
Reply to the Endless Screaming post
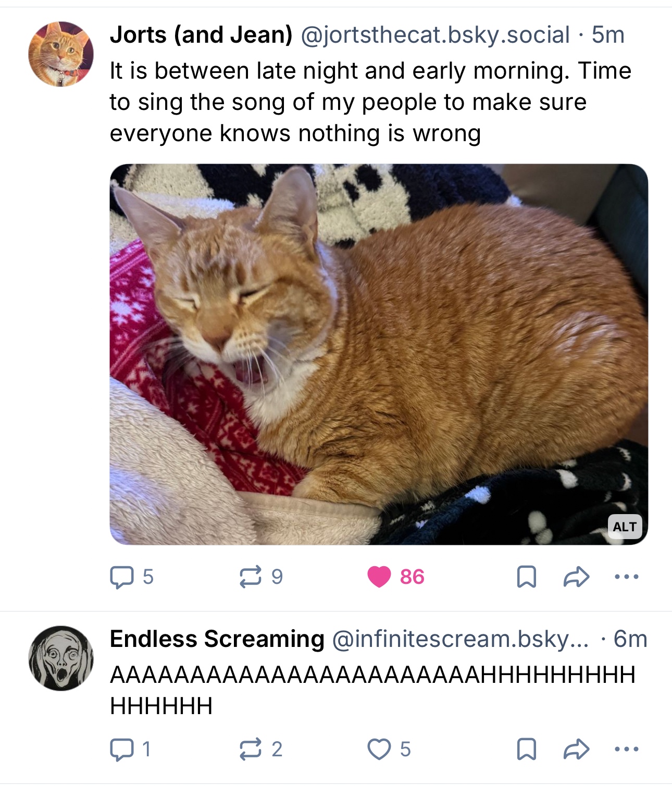point(122,750)
